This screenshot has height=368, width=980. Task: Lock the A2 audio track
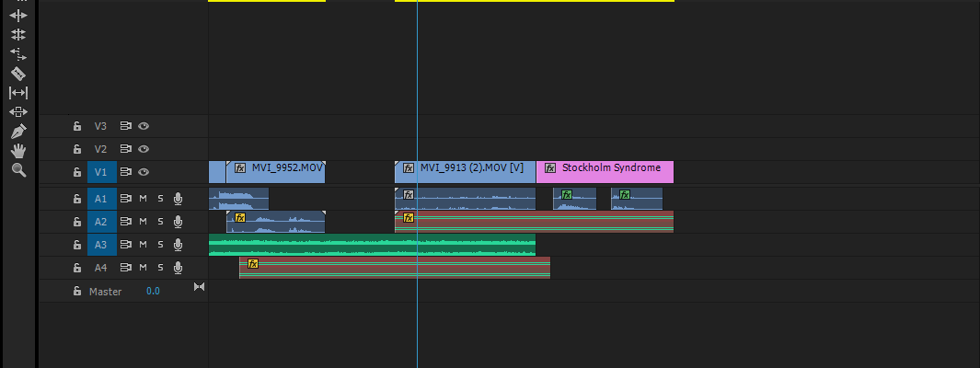pos(77,222)
